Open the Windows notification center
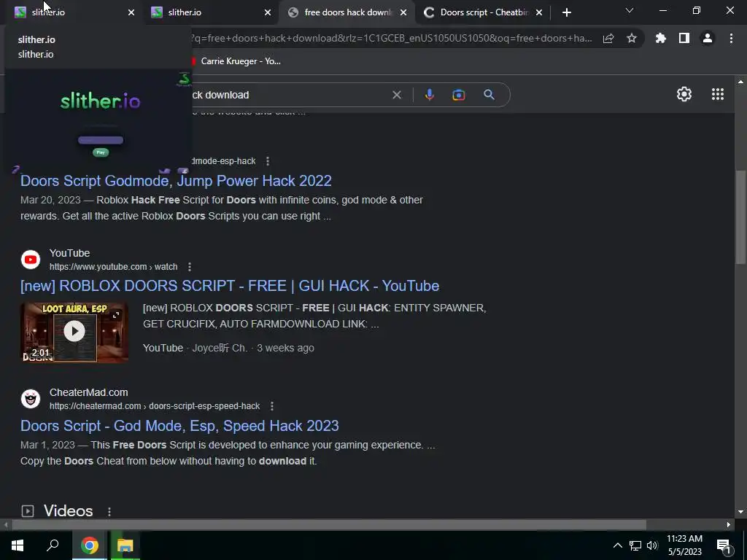 [724, 545]
